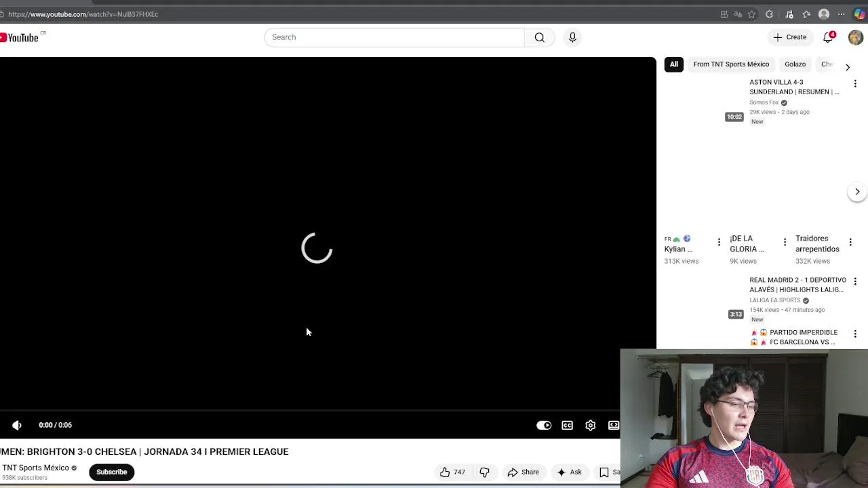Screen dimensions: 868x488
Task: Open the YouTube account avatar menu
Action: pos(856,37)
